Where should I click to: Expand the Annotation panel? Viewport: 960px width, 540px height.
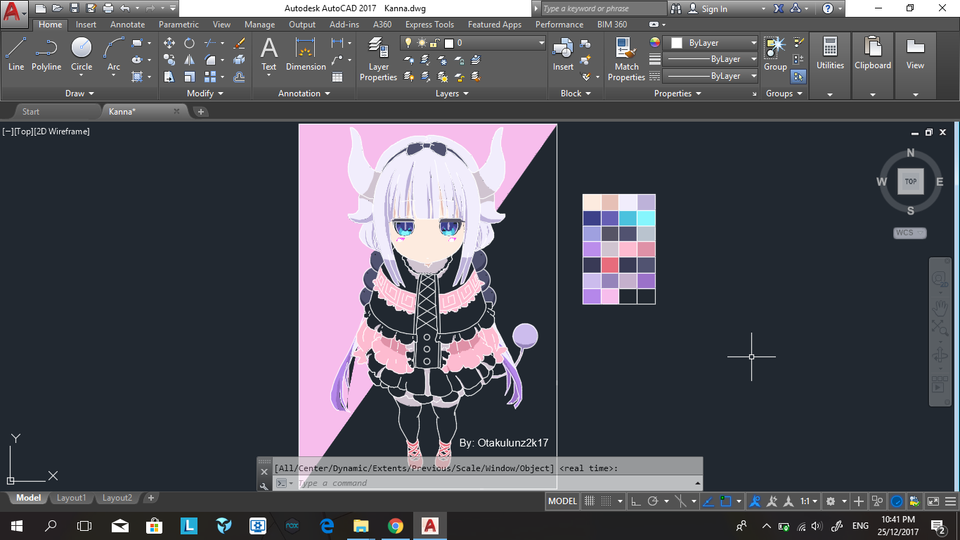[x=304, y=93]
